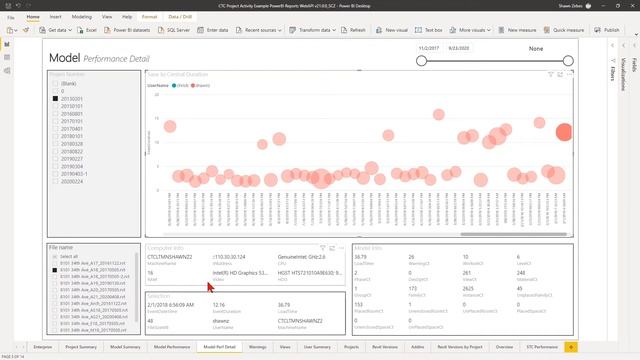Expand the Fields pane
Viewport: 640px width, 360px height.
point(634,45)
